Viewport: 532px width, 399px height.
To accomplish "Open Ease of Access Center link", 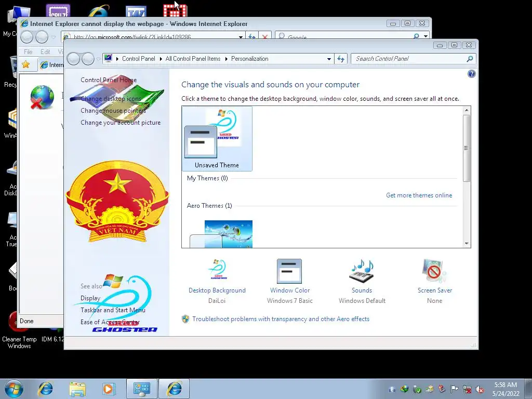I will pos(110,322).
